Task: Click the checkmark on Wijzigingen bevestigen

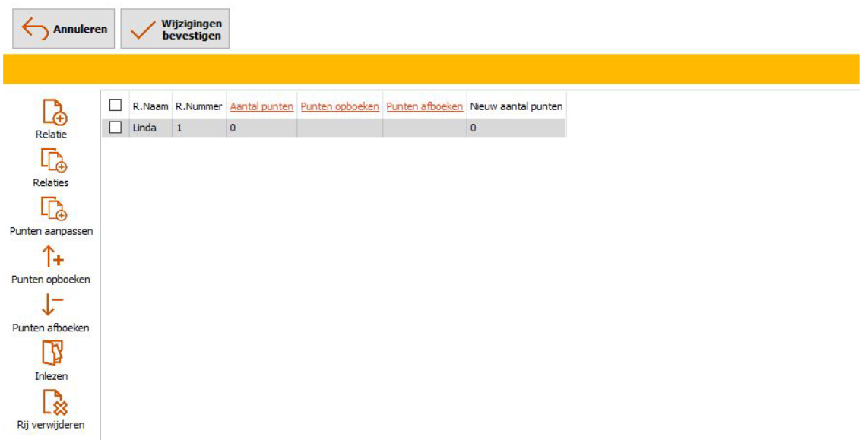Action: pos(144,29)
